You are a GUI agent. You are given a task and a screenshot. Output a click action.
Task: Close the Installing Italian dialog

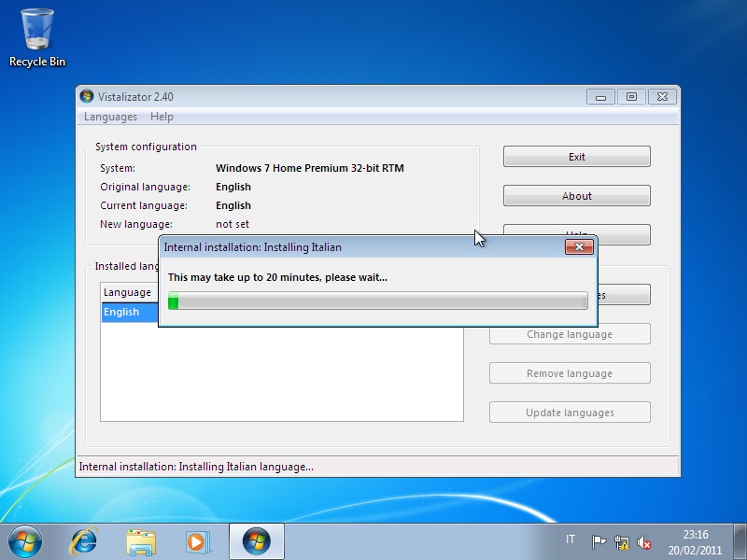[579, 246]
